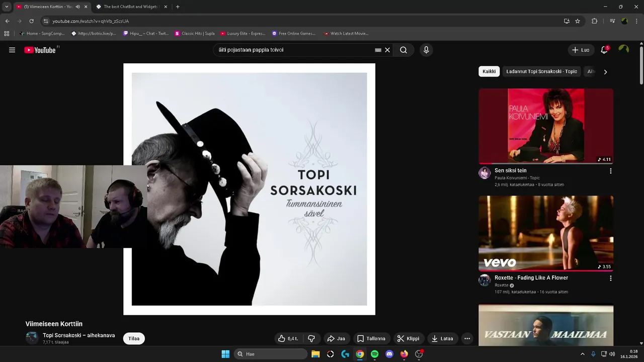Image resolution: width=644 pixels, height=362 pixels.
Task: Close the Viimeiseen Korttiin tab
Action: (86, 7)
